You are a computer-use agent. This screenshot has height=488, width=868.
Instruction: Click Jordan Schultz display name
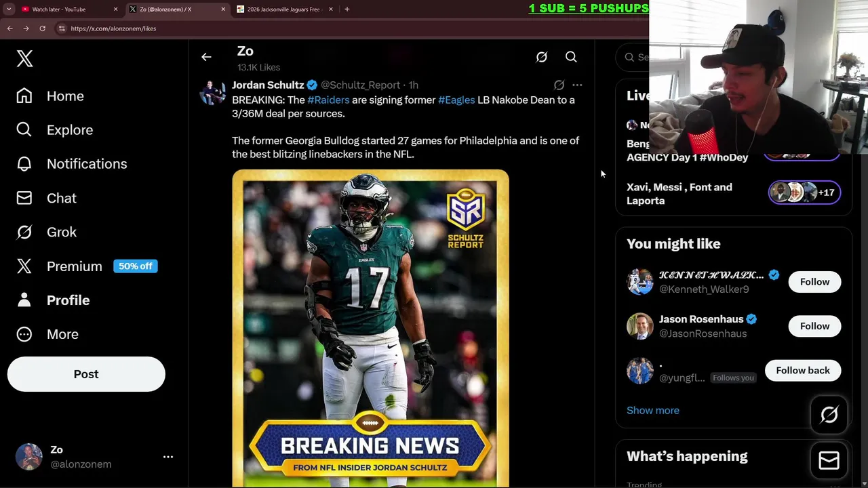(x=268, y=85)
